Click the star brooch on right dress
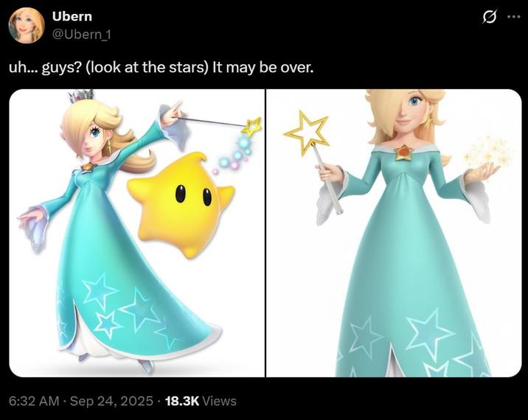The width and height of the screenshot is (528, 420). point(403,153)
